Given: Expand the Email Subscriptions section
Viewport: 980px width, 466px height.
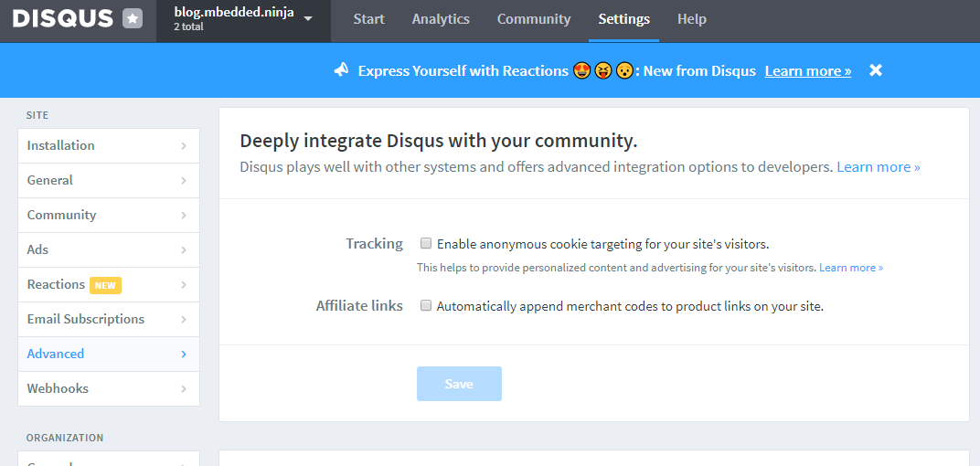Looking at the screenshot, I should pyautogui.click(x=108, y=320).
